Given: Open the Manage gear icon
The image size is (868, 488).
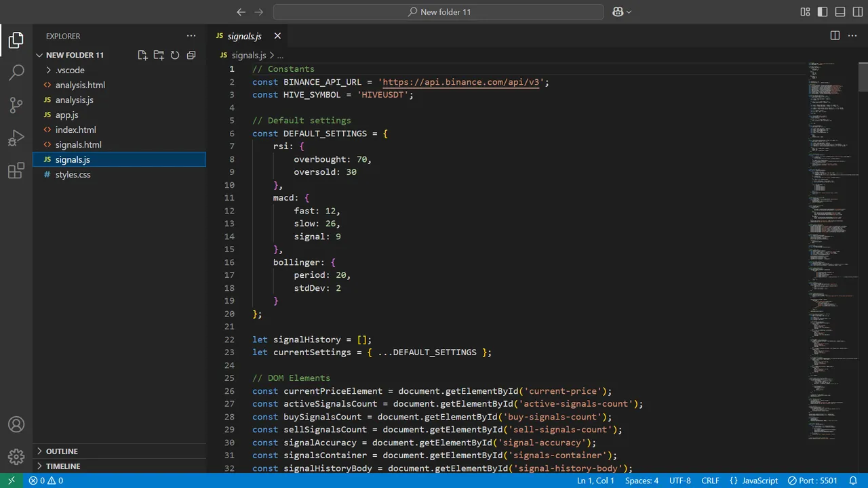Looking at the screenshot, I should pos(16,457).
